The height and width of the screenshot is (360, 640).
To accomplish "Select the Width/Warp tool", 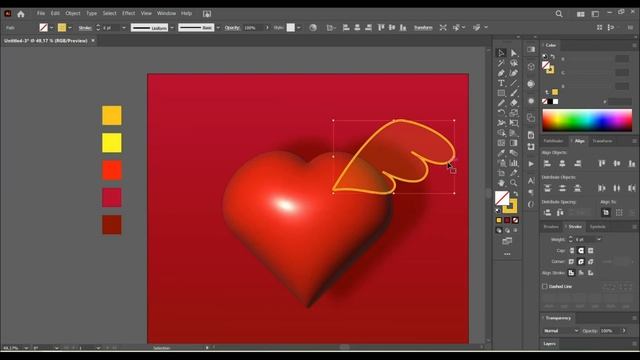I will tap(501, 123).
